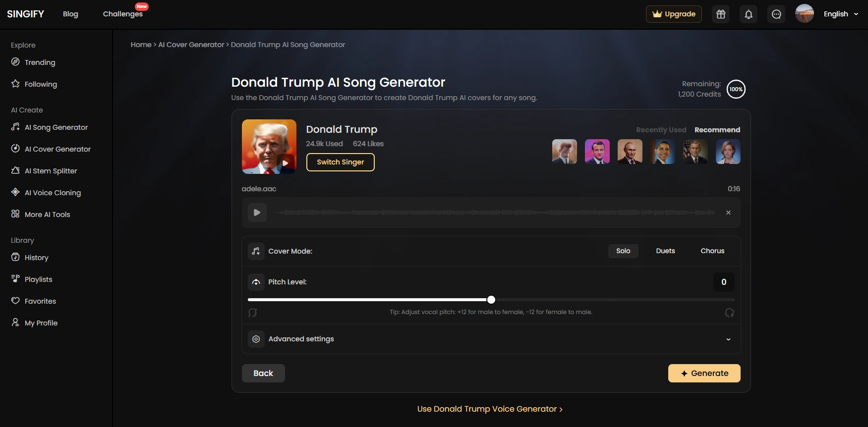Click the SINGIFY logo

(26, 14)
